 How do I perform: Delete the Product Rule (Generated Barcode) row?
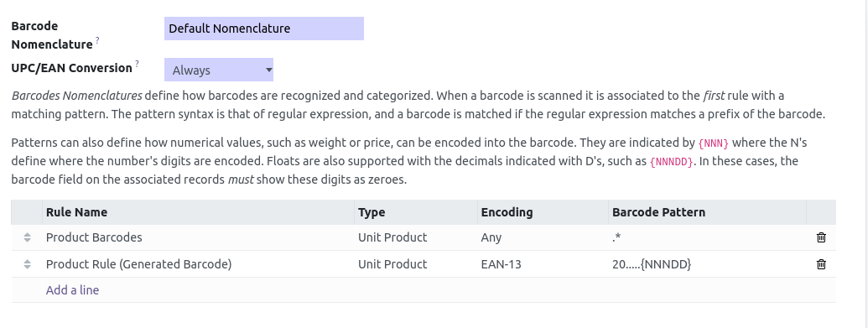tap(821, 263)
